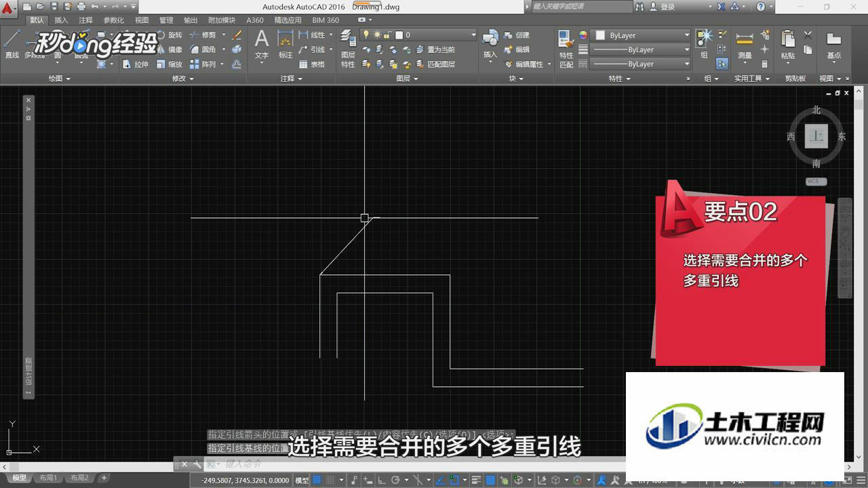This screenshot has height=488, width=868.
Task: Click the 特性匹配 (Match Properties) icon
Action: coord(566,49)
